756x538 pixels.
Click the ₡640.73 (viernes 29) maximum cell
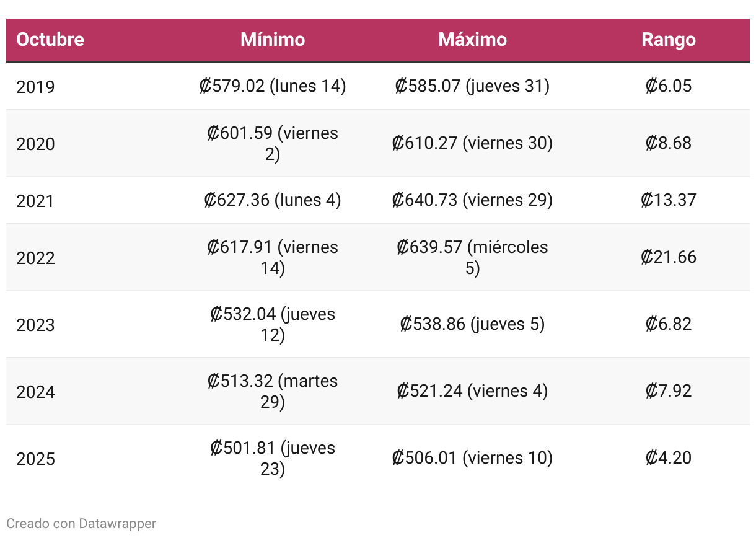coord(472,200)
